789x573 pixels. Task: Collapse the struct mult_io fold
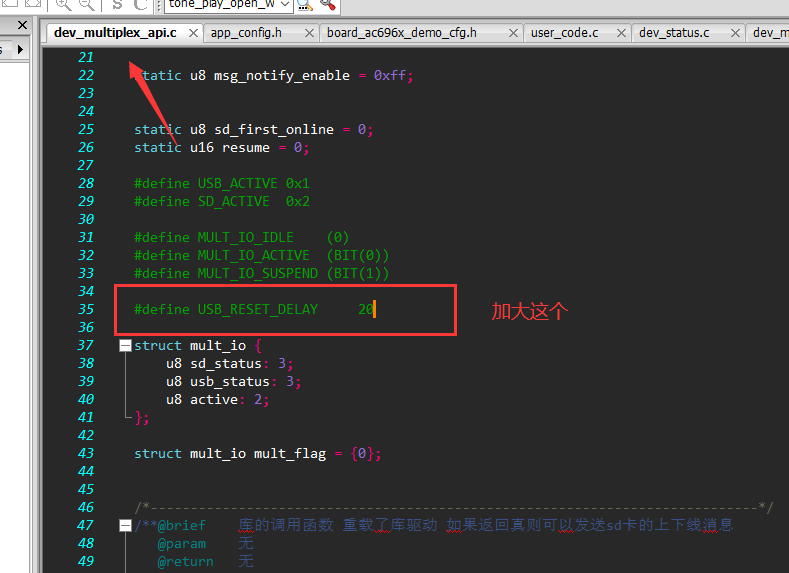coord(125,346)
